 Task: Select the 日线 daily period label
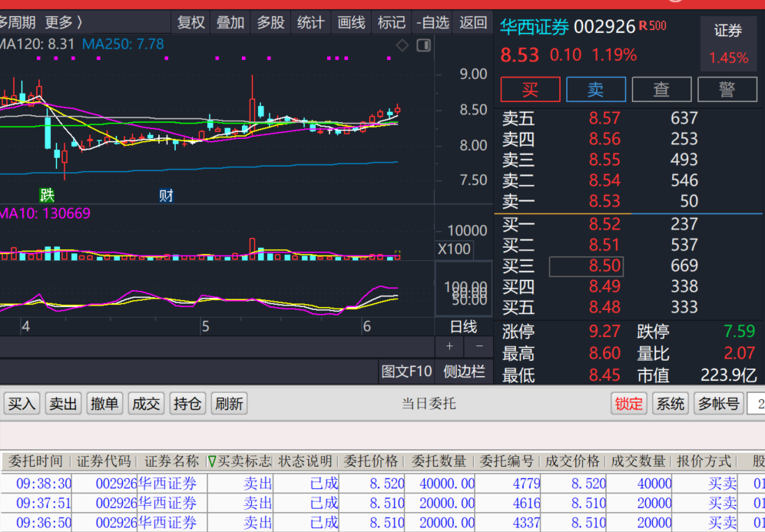[x=463, y=327]
